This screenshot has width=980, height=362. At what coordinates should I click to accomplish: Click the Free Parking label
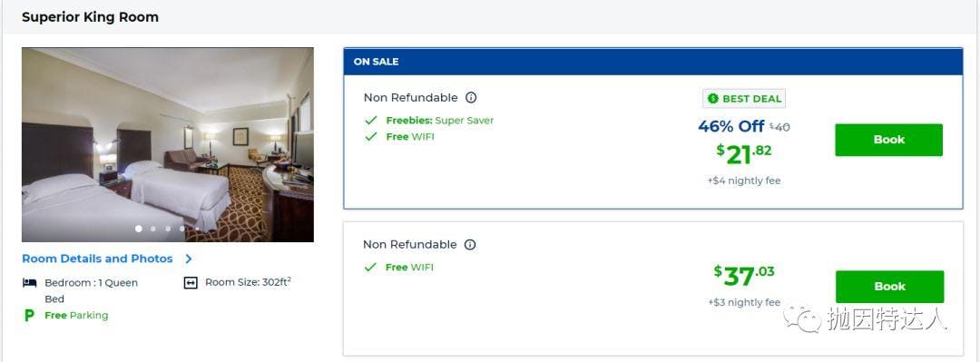point(76,316)
